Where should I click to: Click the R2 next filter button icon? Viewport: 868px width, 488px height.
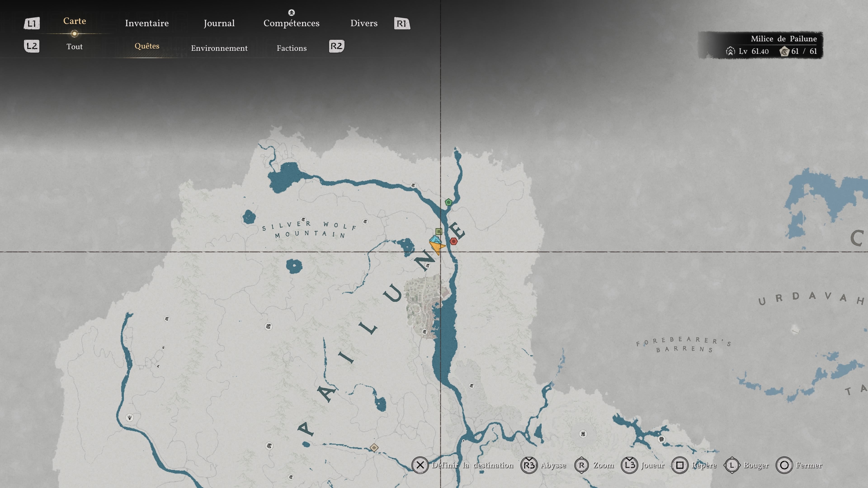click(337, 46)
